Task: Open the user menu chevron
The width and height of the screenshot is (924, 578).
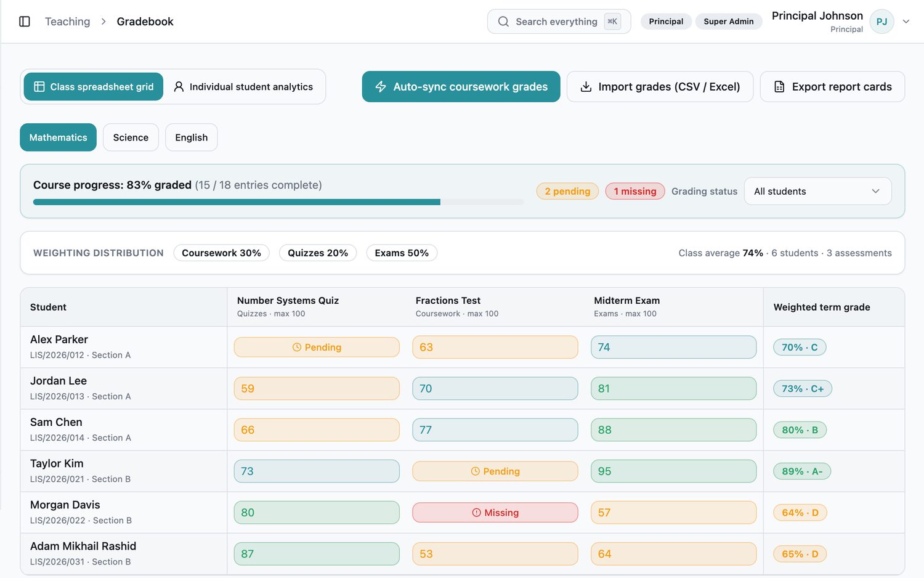Action: [906, 22]
